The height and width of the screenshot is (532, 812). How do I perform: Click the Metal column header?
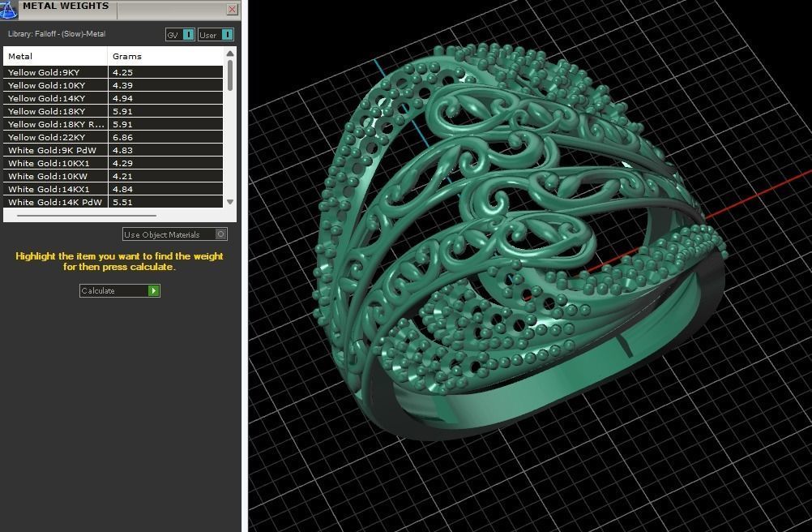point(55,57)
